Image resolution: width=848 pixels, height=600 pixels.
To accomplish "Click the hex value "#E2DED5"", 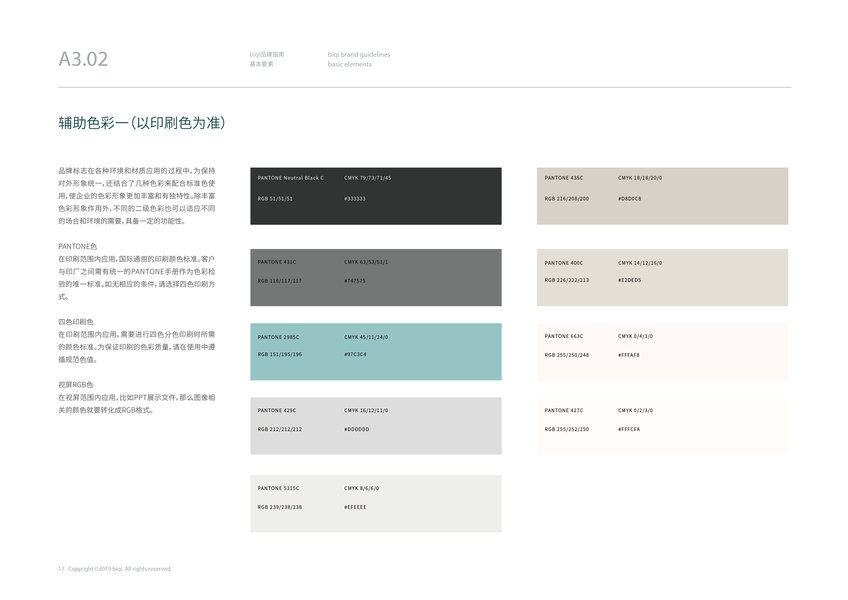I will pyautogui.click(x=630, y=280).
